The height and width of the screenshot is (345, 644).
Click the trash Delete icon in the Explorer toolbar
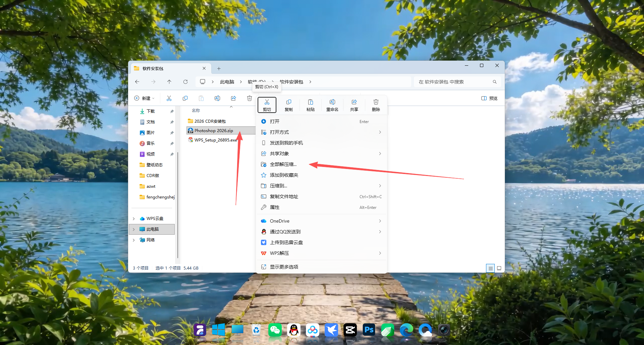click(250, 98)
